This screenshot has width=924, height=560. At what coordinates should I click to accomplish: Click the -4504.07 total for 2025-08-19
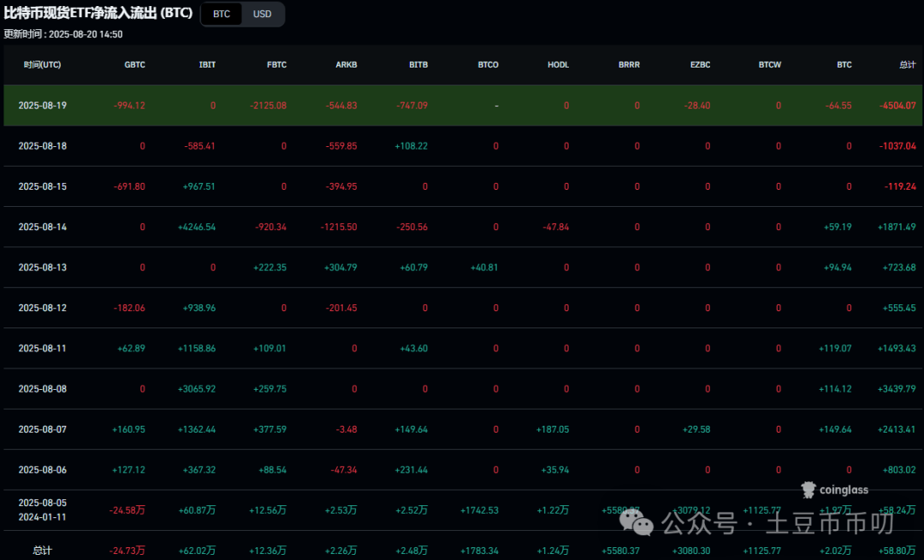click(897, 105)
